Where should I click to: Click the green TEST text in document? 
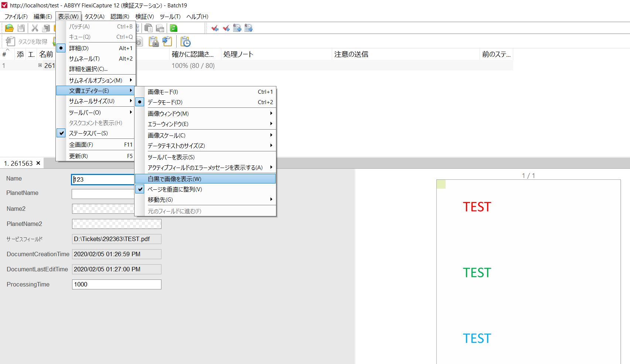tap(477, 272)
